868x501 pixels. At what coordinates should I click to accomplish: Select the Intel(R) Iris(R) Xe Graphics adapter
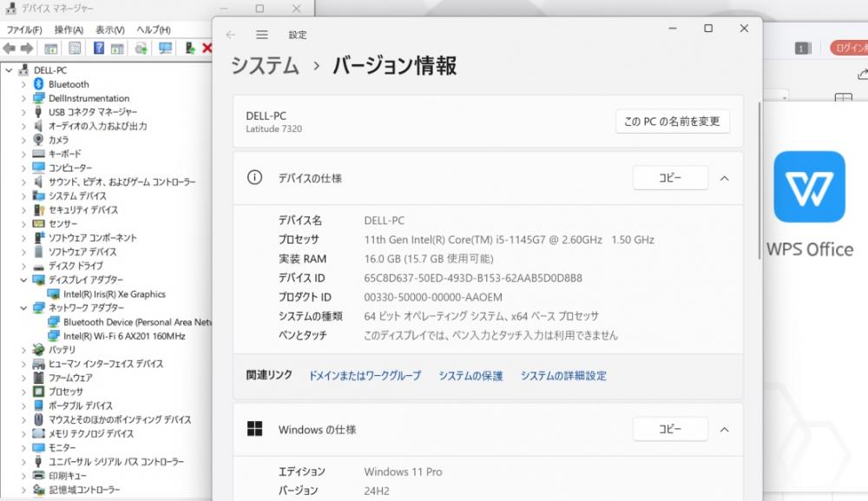[x=114, y=294]
